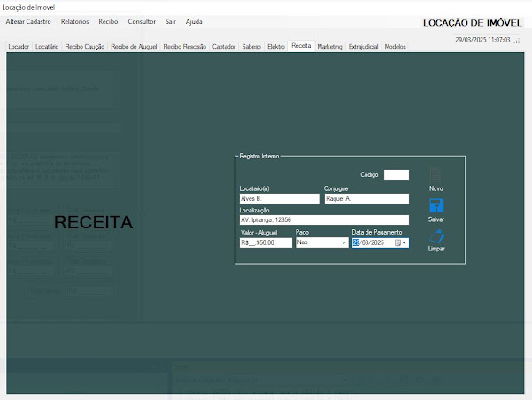Open the Relatorios menu
Viewport: 532px width, 400px height.
pyautogui.click(x=75, y=22)
